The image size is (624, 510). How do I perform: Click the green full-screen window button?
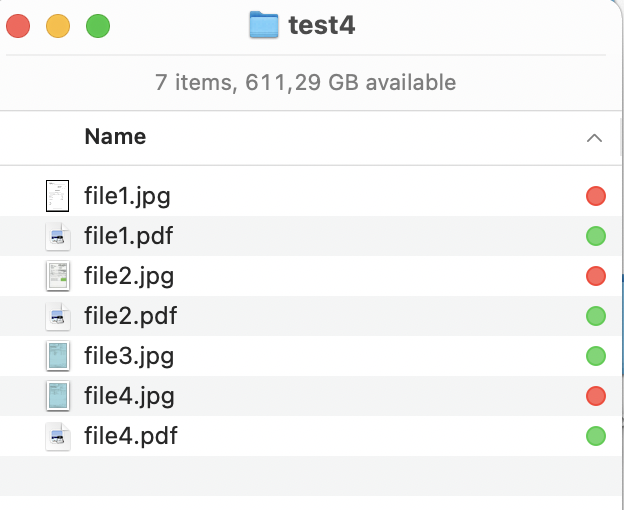[97, 26]
